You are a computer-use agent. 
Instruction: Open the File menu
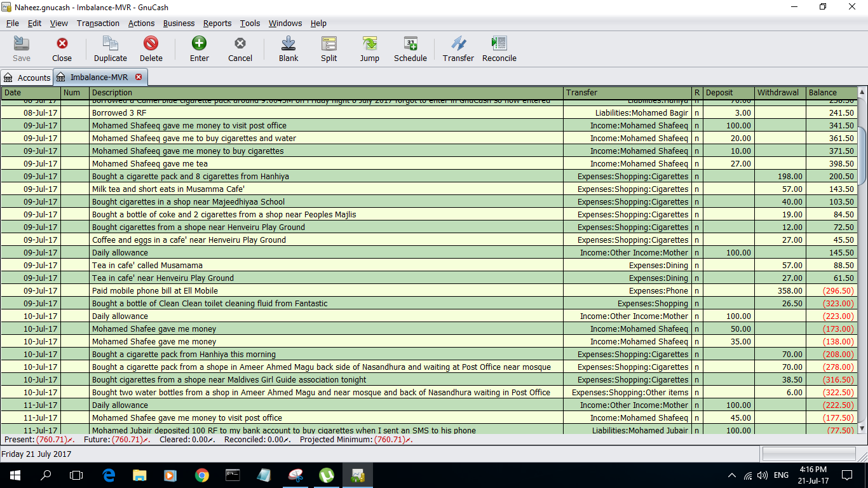13,23
